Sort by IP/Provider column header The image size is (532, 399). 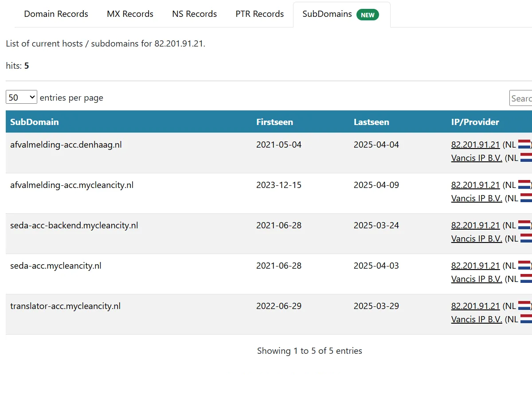(x=489, y=122)
